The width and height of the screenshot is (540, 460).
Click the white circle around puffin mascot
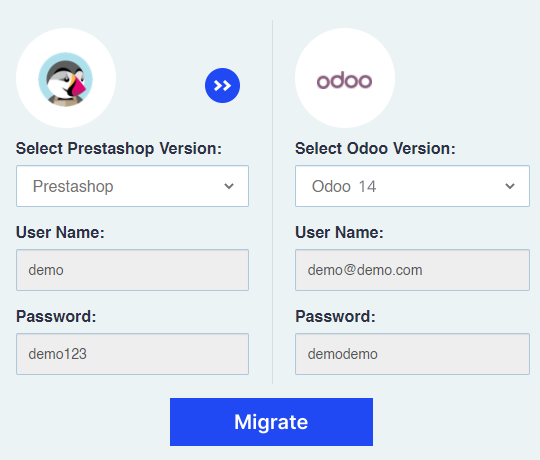coord(66,78)
